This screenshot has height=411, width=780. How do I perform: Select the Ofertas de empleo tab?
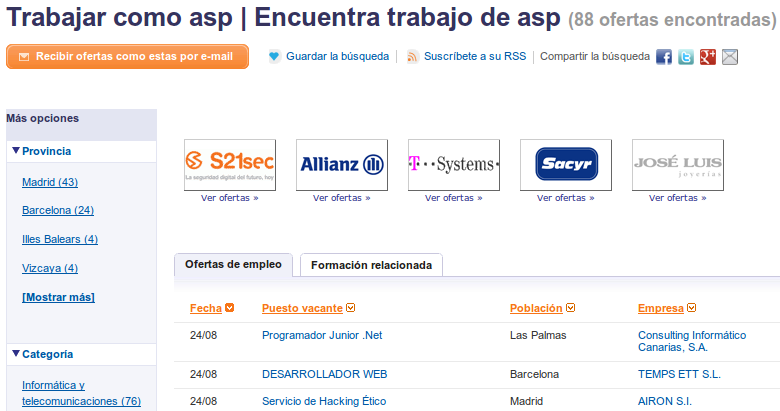[x=234, y=265]
